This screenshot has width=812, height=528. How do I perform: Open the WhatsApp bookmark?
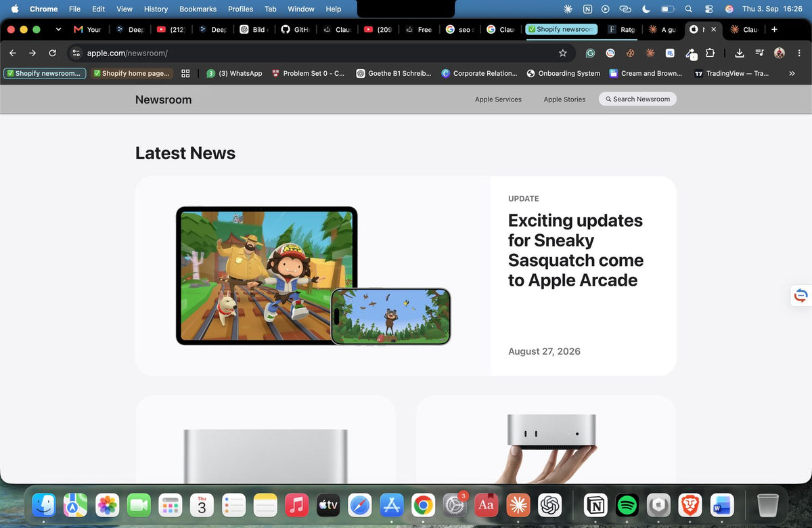coord(234,73)
